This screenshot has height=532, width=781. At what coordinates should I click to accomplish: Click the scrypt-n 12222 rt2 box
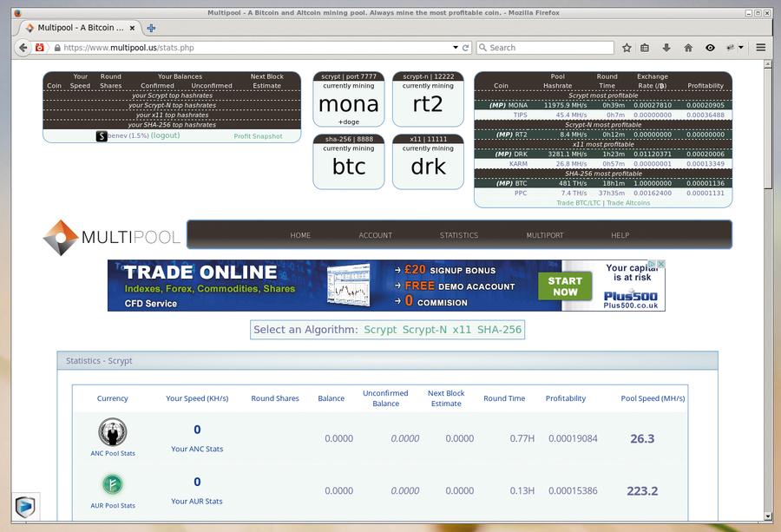pos(428,99)
